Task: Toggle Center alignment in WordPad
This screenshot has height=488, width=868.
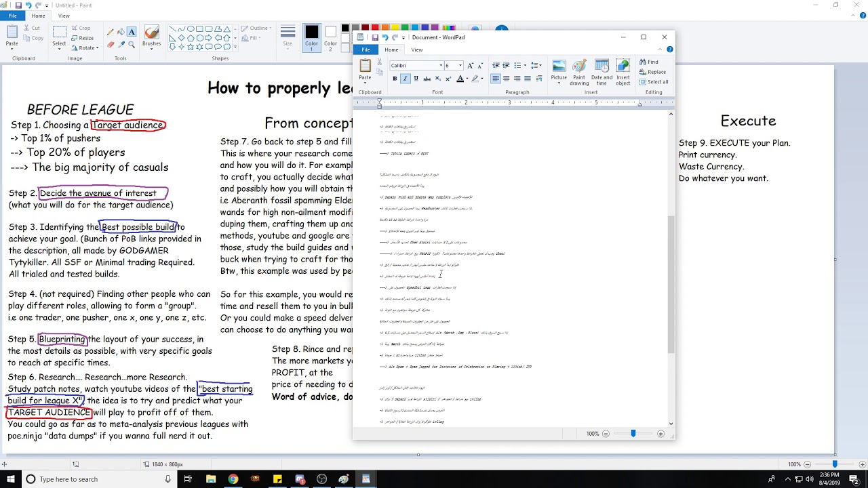Action: pyautogui.click(x=506, y=79)
